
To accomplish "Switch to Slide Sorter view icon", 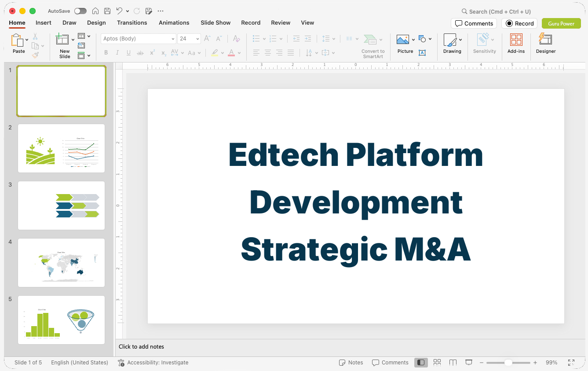I will pyautogui.click(x=437, y=362).
